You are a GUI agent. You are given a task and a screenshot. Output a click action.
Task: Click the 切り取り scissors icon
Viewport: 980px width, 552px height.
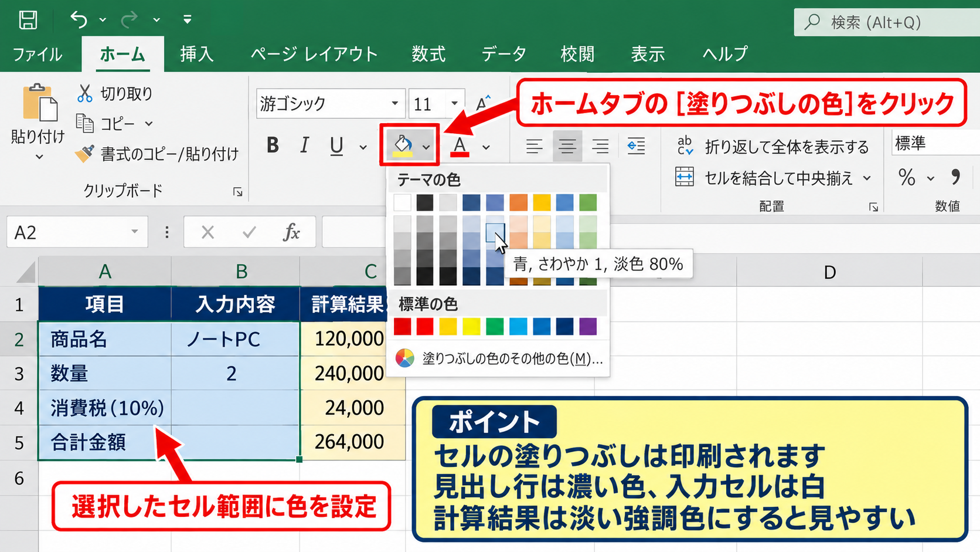point(85,93)
